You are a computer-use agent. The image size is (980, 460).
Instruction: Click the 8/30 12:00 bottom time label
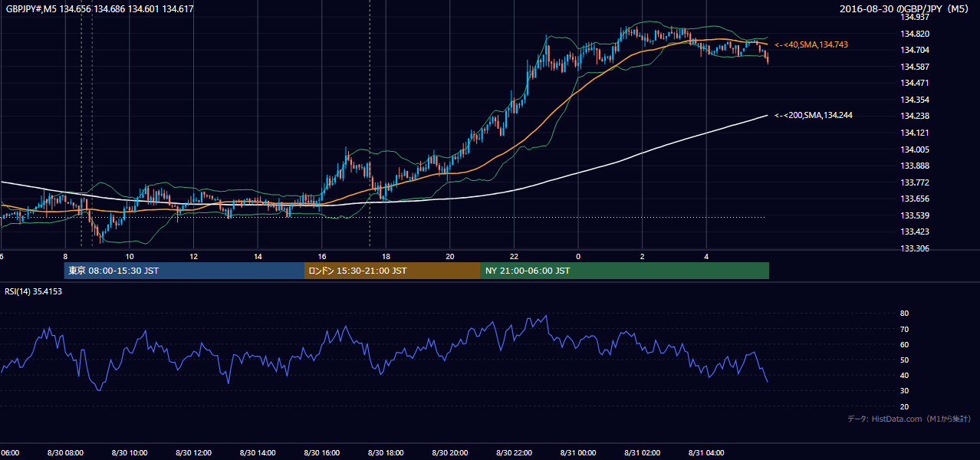click(193, 453)
